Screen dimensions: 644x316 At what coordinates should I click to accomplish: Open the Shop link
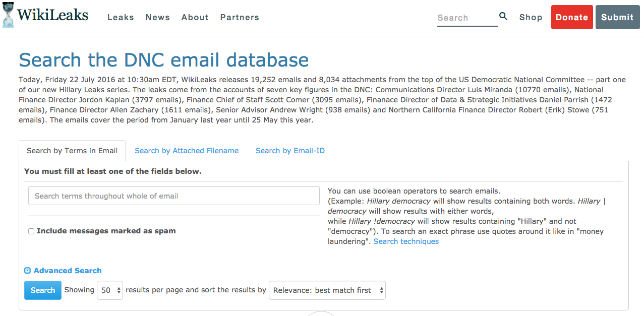coord(531,17)
